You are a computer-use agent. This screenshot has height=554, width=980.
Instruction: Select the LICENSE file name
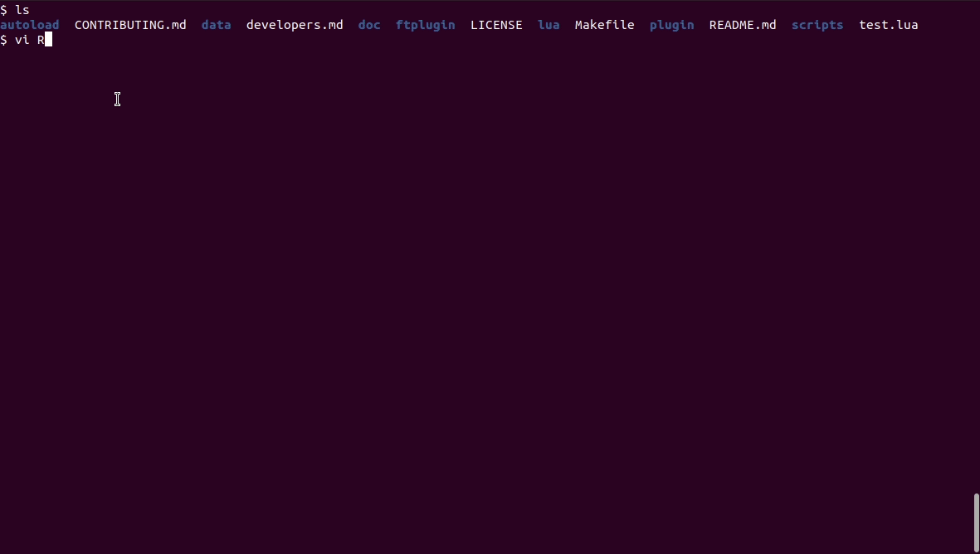tap(496, 25)
